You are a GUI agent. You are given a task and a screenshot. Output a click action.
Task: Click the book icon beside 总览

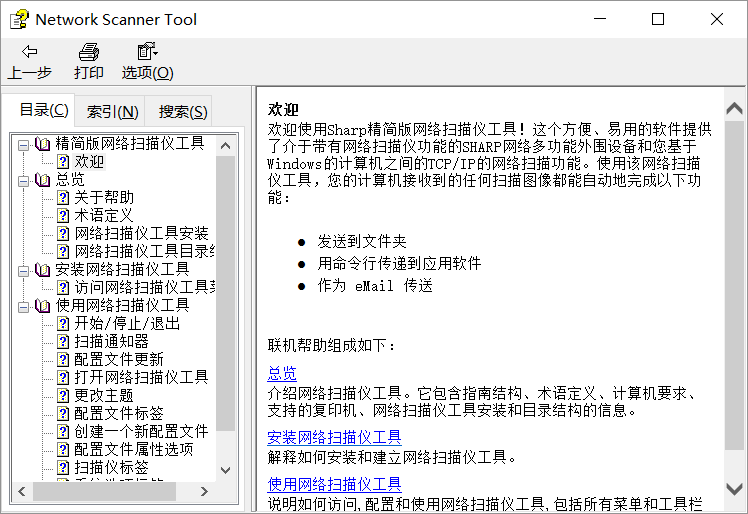click(x=42, y=180)
